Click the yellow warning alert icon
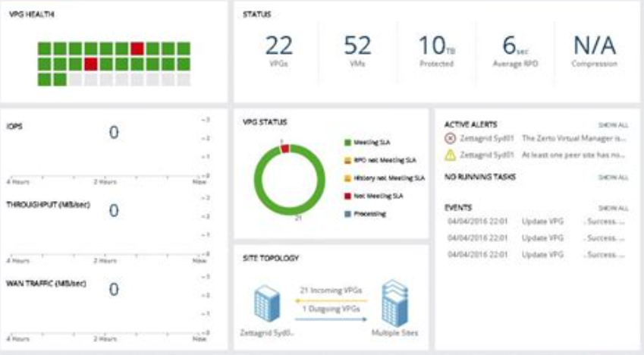Image resolution: width=644 pixels, height=355 pixels. (x=450, y=155)
